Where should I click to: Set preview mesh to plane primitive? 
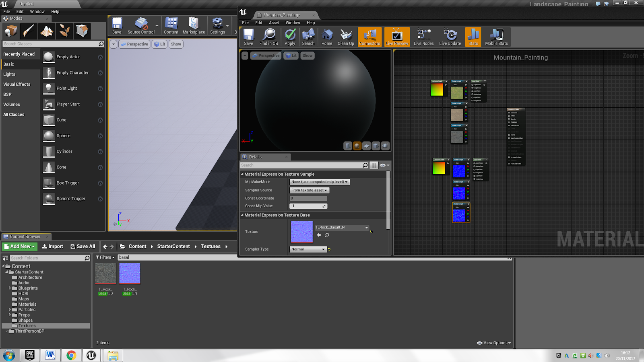coord(366,146)
